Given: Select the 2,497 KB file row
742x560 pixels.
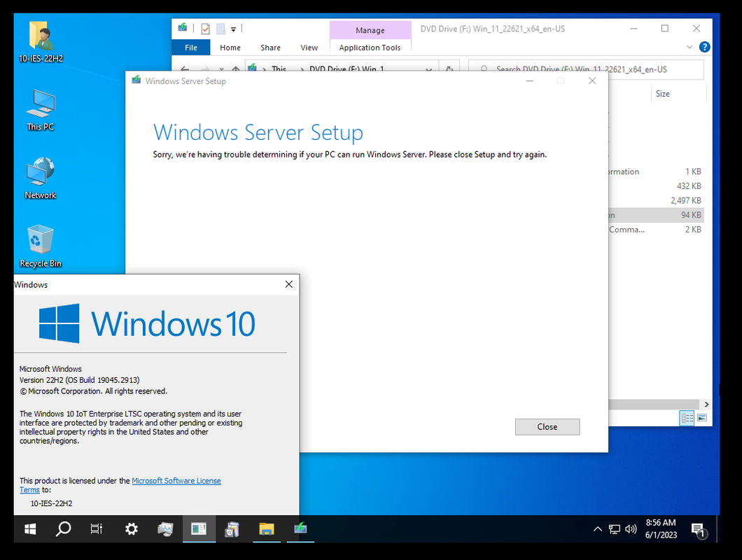Looking at the screenshot, I should tap(656, 200).
